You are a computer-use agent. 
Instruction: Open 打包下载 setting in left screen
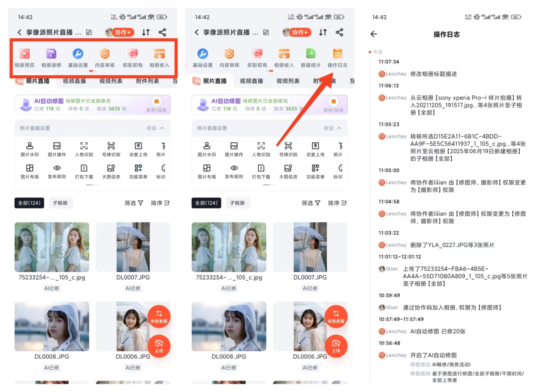(x=84, y=172)
